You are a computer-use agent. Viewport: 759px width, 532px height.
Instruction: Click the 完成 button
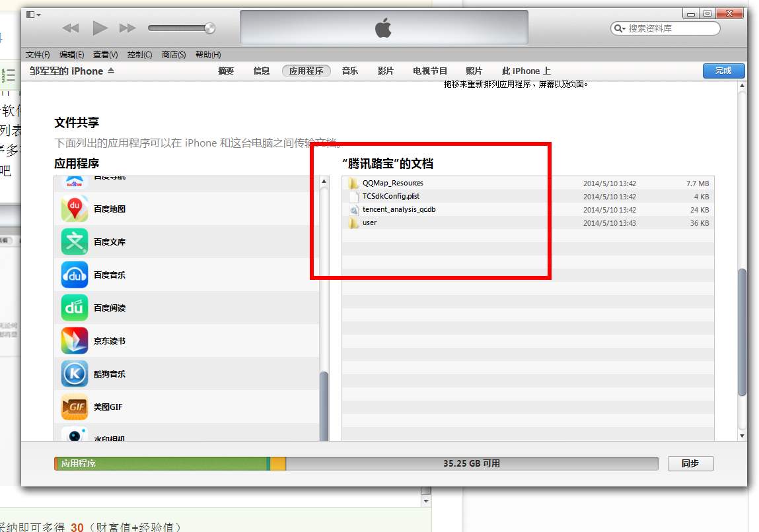pyautogui.click(x=724, y=71)
